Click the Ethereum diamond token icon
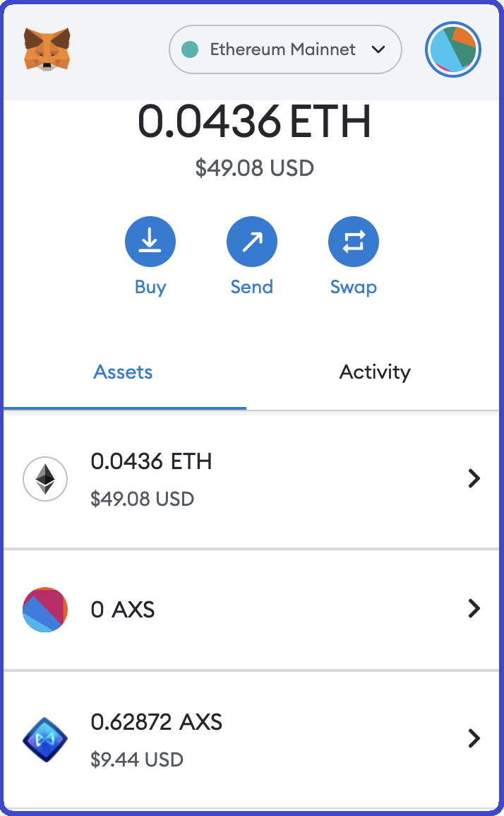This screenshot has height=816, width=504. [45, 479]
